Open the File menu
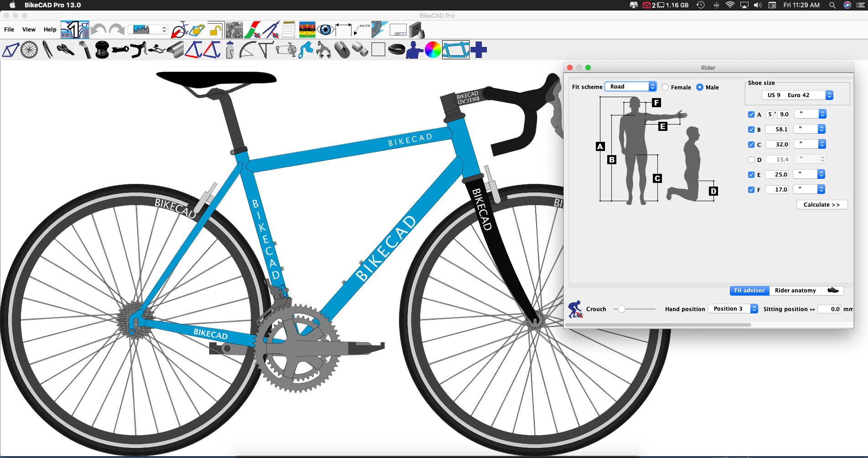Image resolution: width=868 pixels, height=458 pixels. [x=9, y=30]
